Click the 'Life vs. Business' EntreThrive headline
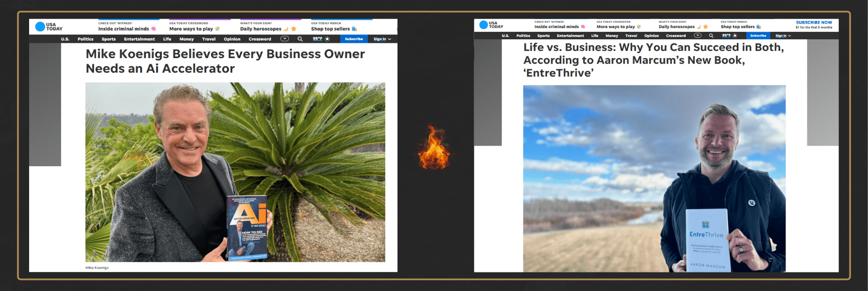Viewport: 868px width, 291px height. (654, 60)
